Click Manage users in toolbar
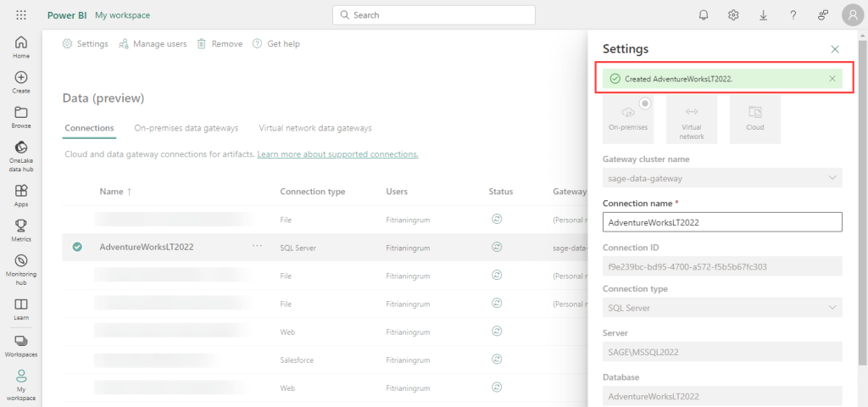The image size is (868, 407). 153,44
